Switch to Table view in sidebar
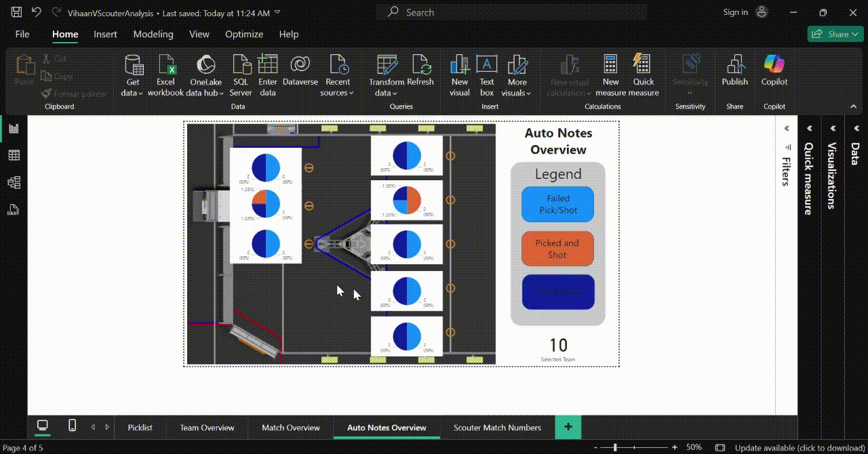This screenshot has height=454, width=868. [14, 155]
